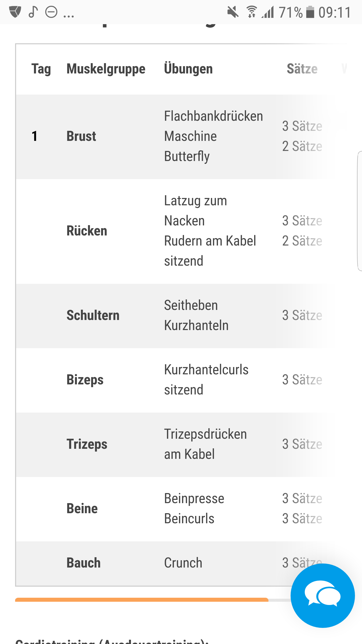Tap the Sätze column header
This screenshot has width=362, height=644.
(302, 69)
